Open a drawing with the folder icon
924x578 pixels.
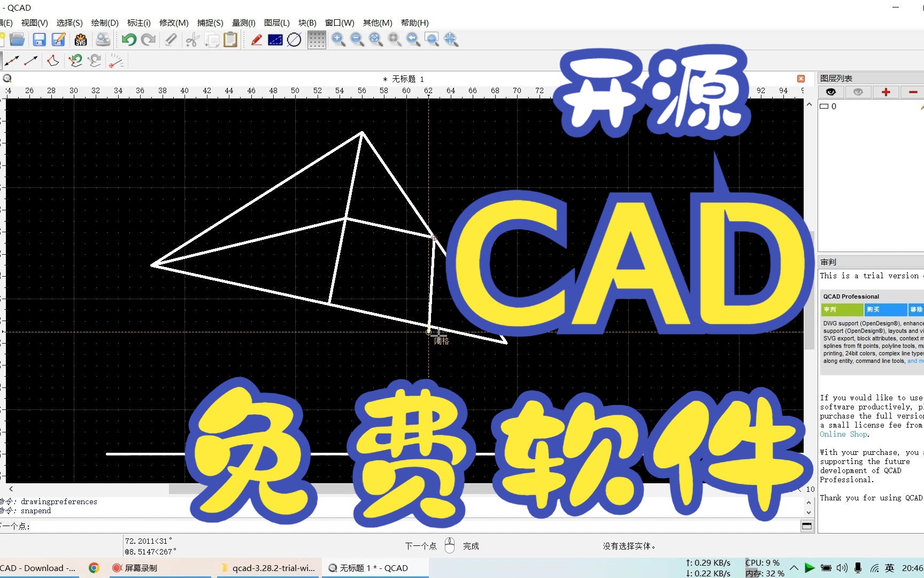coord(17,40)
